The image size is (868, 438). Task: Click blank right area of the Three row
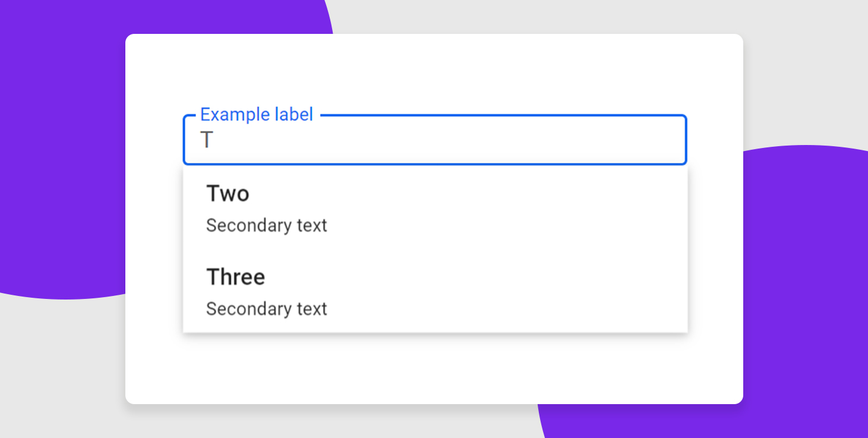pyautogui.click(x=564, y=291)
